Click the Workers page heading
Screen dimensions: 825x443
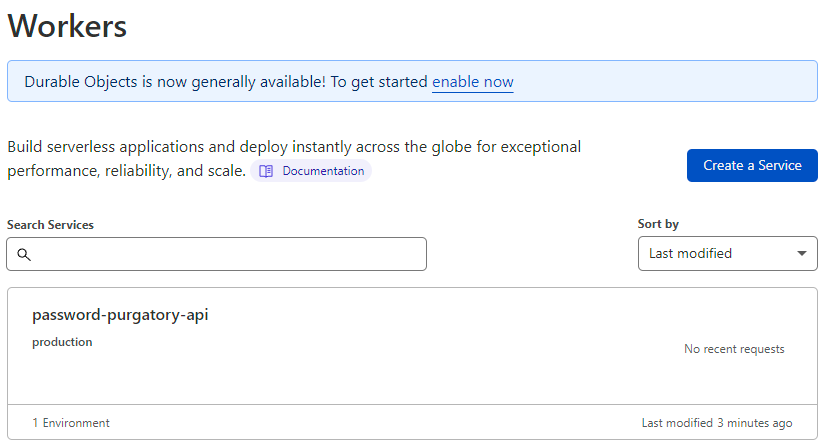[67, 26]
